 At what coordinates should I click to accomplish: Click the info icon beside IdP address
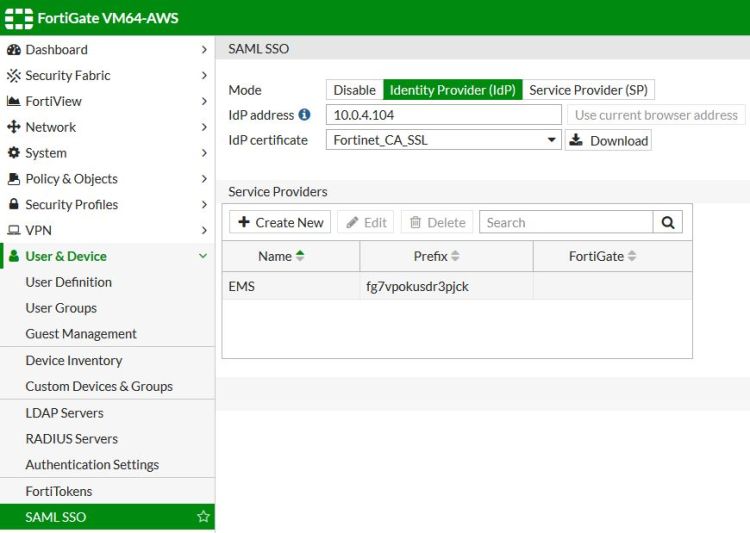click(x=305, y=115)
